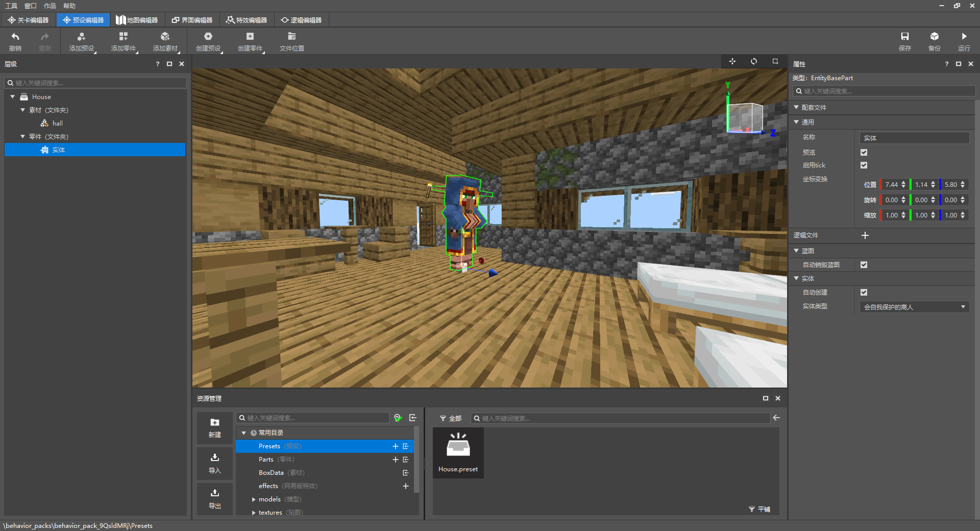Screen dimensions: 980x531
Task: Select move gizmo icon above viewport
Action: 732,61
